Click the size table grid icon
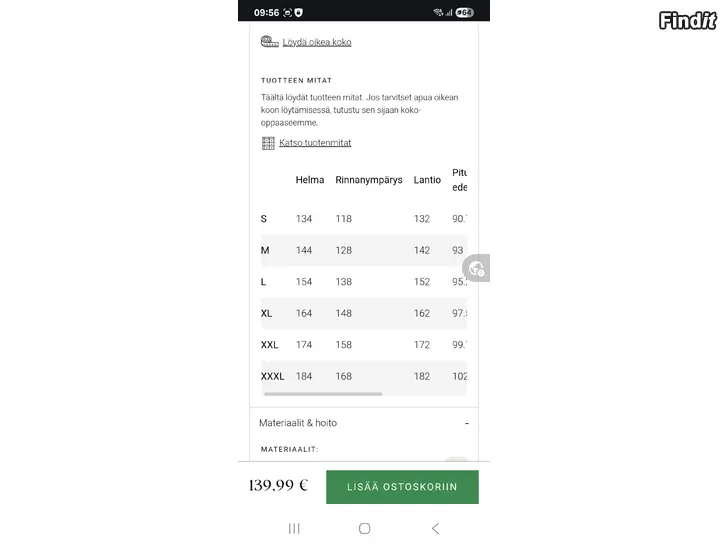728x546 pixels. click(268, 143)
